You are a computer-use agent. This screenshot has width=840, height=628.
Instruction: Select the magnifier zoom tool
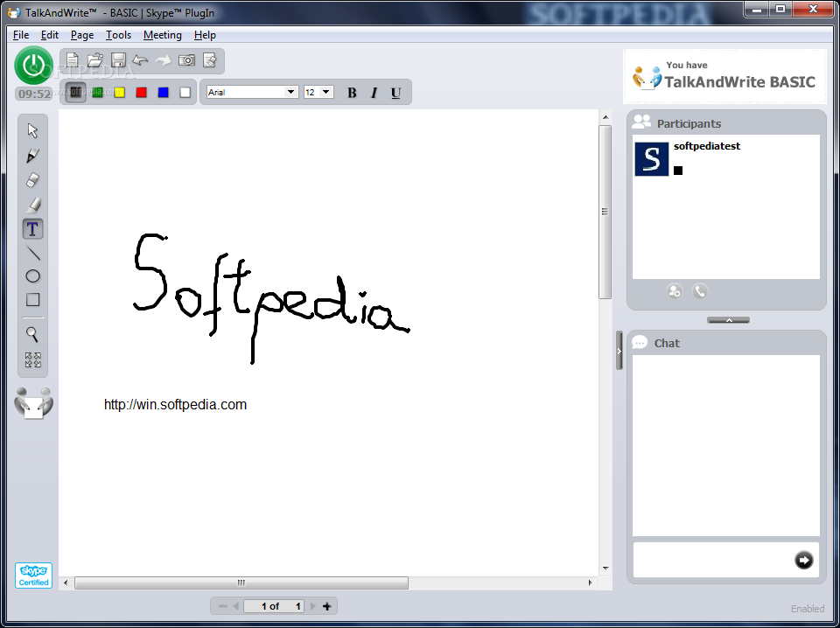pyautogui.click(x=32, y=335)
